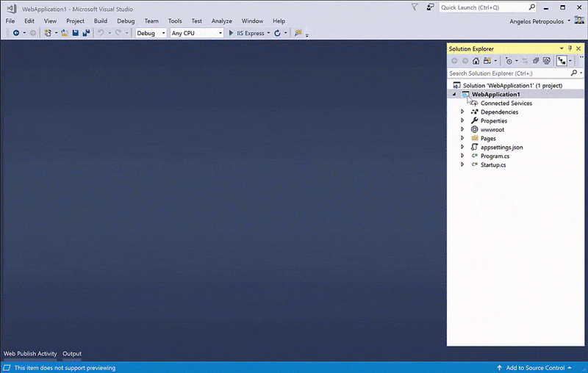The image size is (588, 373).
Task: Click Collapse All icon in Solution Explorer
Action: (x=536, y=61)
